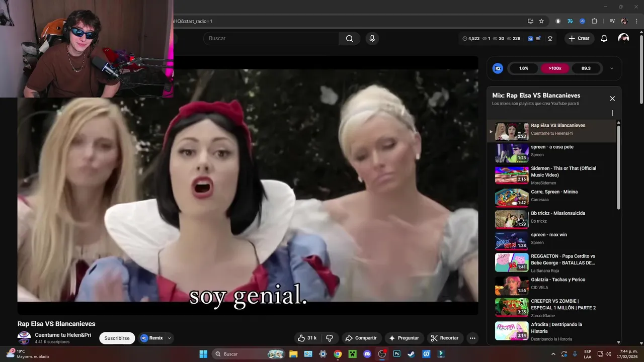Open OBS Studio from the taskbar

tap(382, 354)
